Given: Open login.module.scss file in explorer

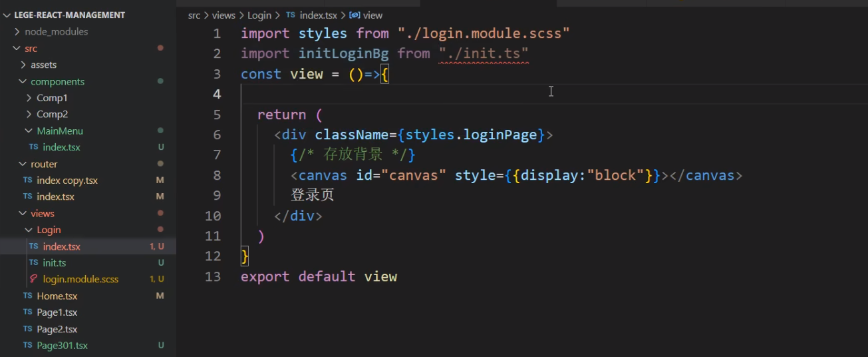Looking at the screenshot, I should point(80,279).
